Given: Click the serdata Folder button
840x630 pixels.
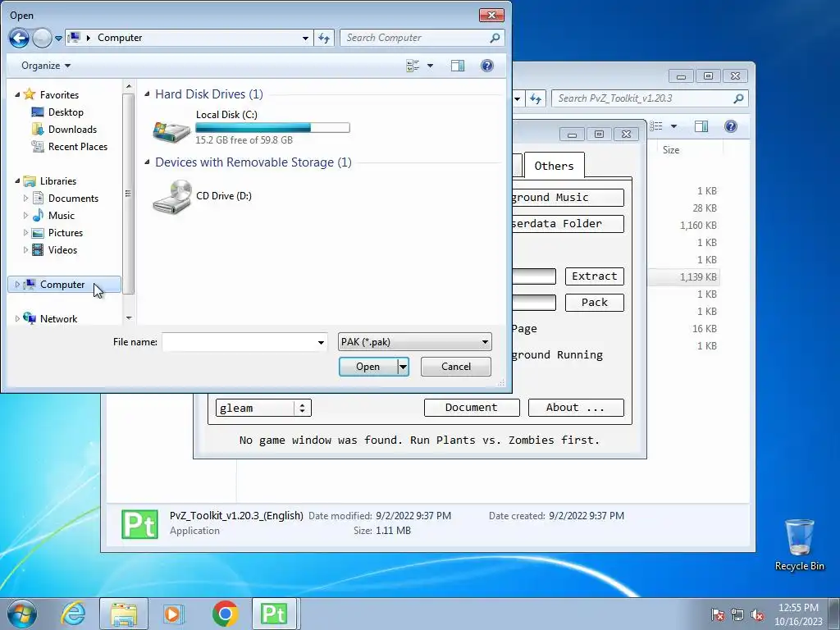Looking at the screenshot, I should 568,224.
